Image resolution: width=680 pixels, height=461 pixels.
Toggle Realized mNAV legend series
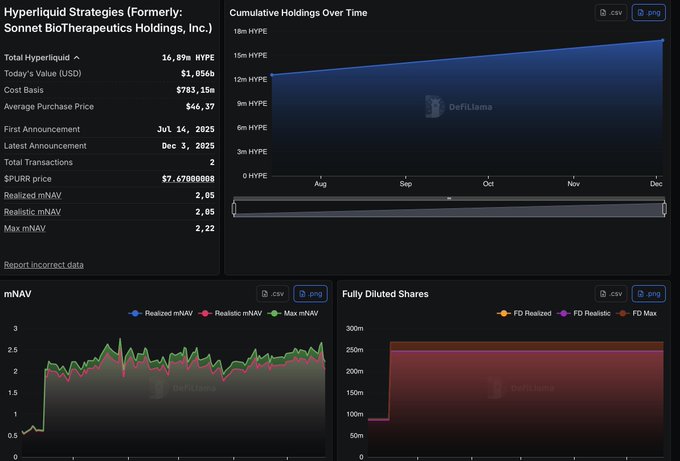161,313
